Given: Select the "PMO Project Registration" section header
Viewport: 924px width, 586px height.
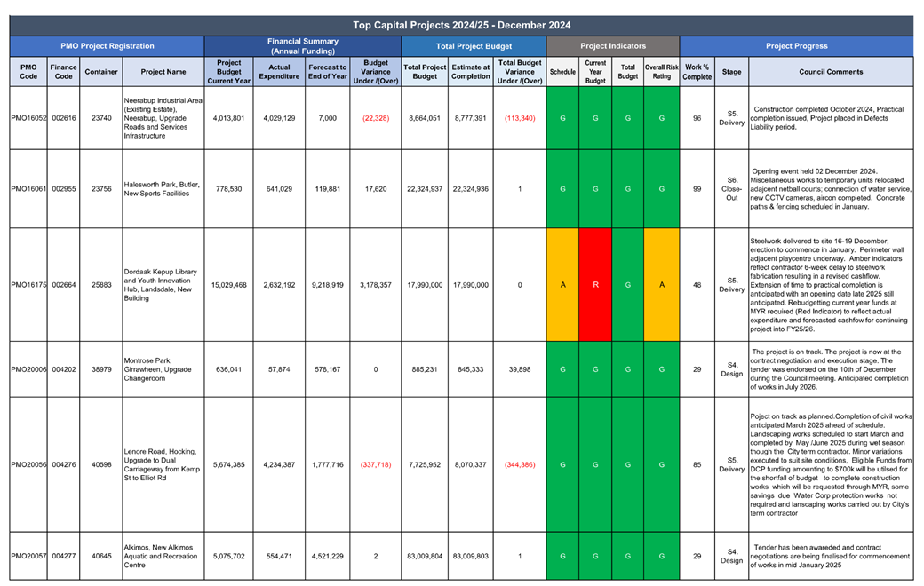Looking at the screenshot, I should point(108,46).
